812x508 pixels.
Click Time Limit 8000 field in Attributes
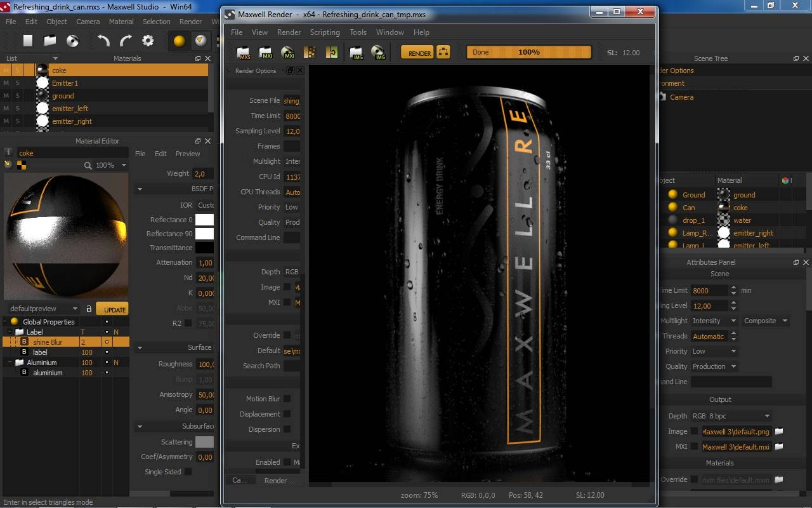click(709, 290)
